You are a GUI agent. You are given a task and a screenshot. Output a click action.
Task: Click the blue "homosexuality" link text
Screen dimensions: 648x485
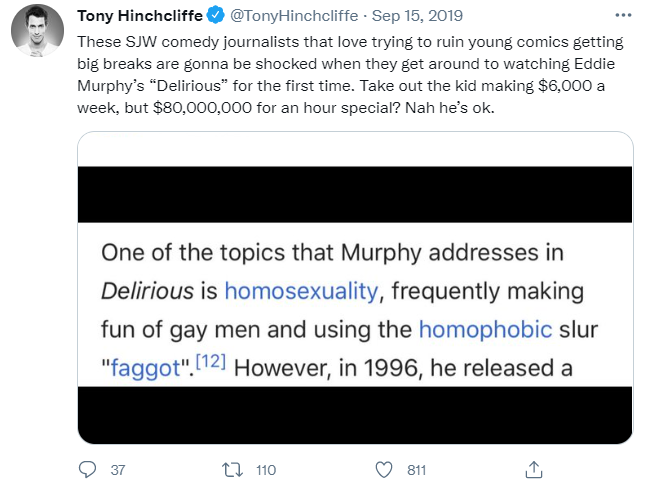(x=301, y=290)
